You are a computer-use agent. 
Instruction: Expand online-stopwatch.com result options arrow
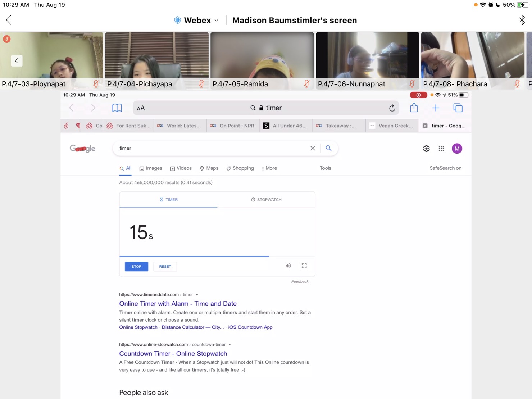pyautogui.click(x=229, y=345)
